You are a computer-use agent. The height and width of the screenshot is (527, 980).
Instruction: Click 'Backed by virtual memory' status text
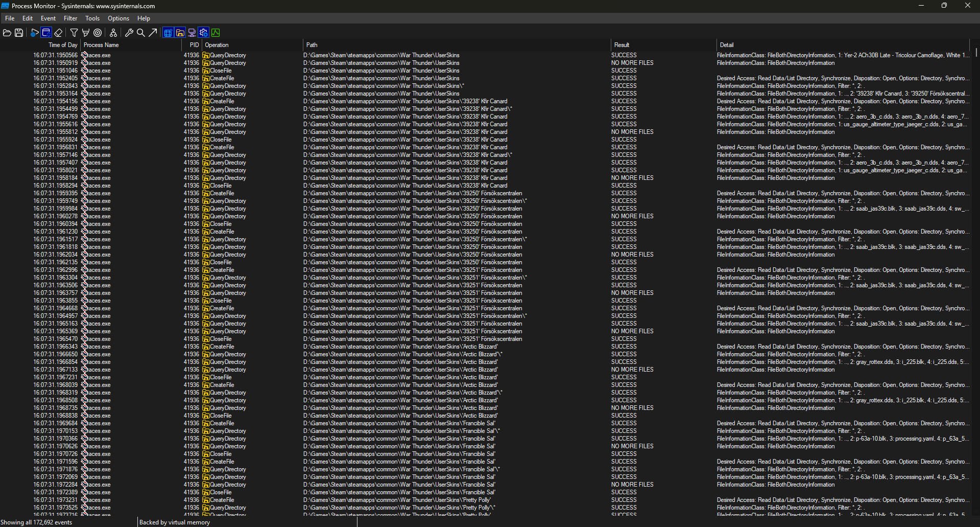175,522
